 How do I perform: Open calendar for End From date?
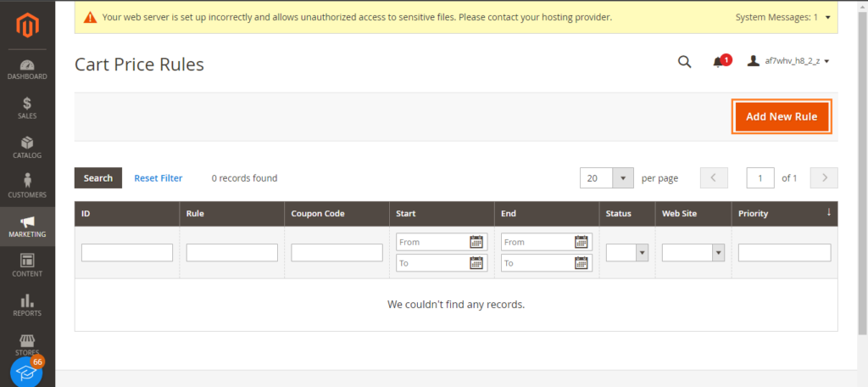coord(581,242)
